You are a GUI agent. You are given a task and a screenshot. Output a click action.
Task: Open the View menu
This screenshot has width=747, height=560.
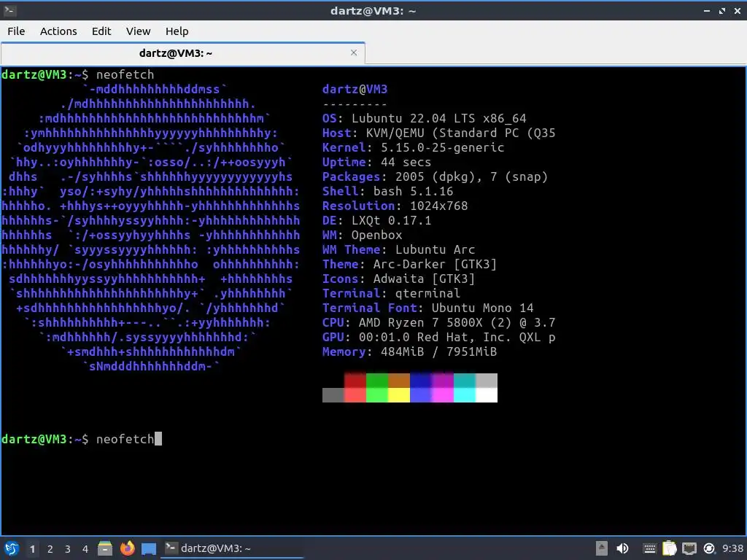point(138,31)
